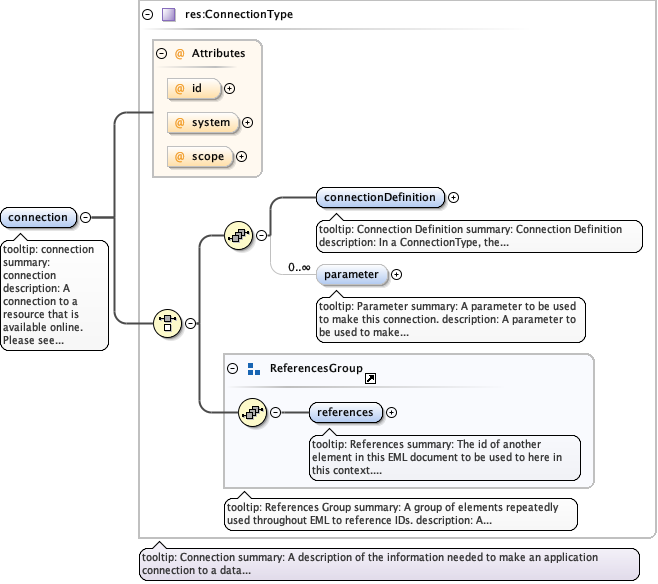
Task: Collapse the ReferencesGroup box
Action: coord(233,369)
